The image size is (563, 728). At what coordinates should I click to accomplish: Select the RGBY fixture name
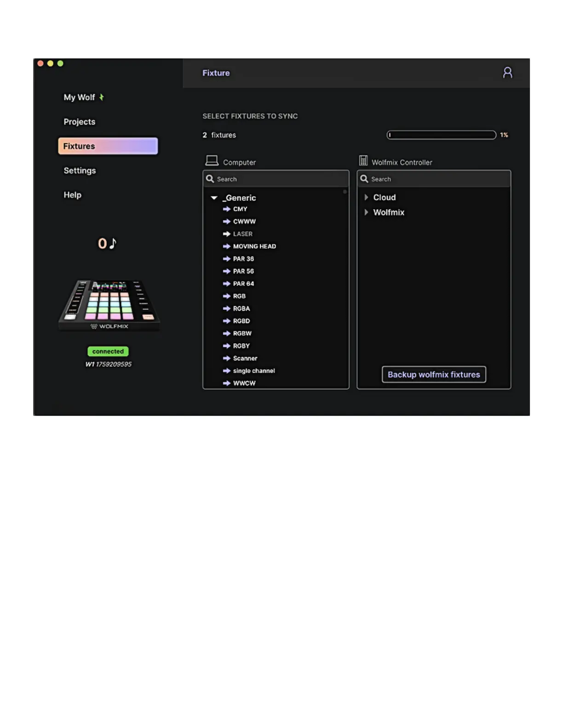[241, 346]
